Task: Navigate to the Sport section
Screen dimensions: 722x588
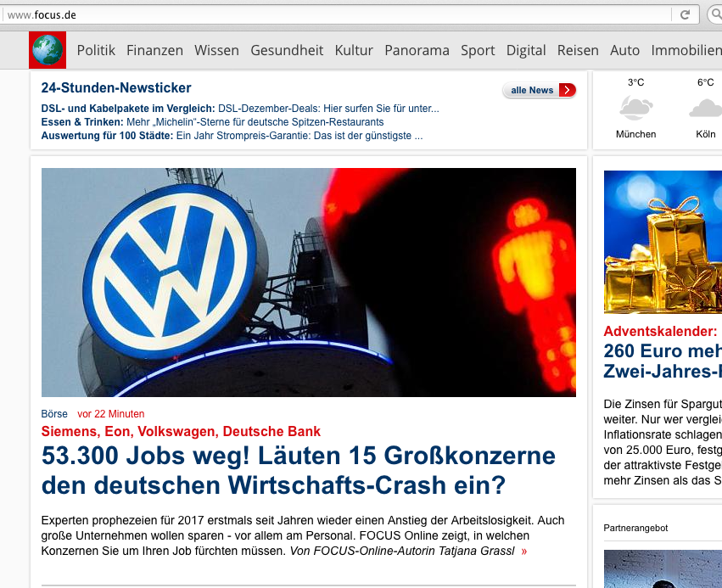Action: (478, 51)
